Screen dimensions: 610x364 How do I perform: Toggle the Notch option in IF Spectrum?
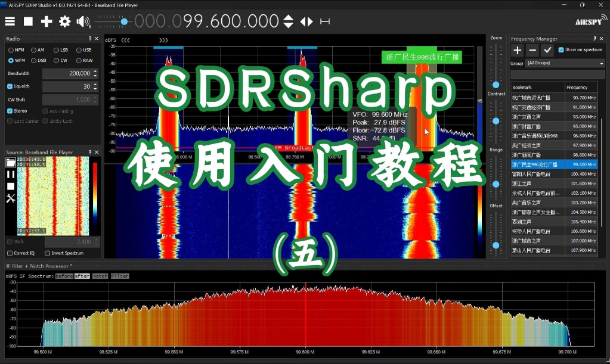[x=100, y=276]
